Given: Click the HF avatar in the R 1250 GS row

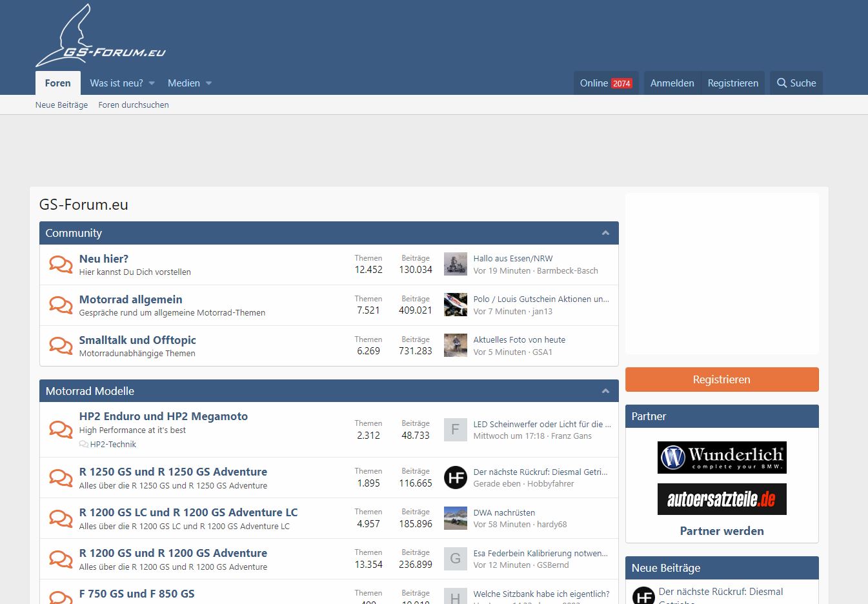Looking at the screenshot, I should (456, 478).
